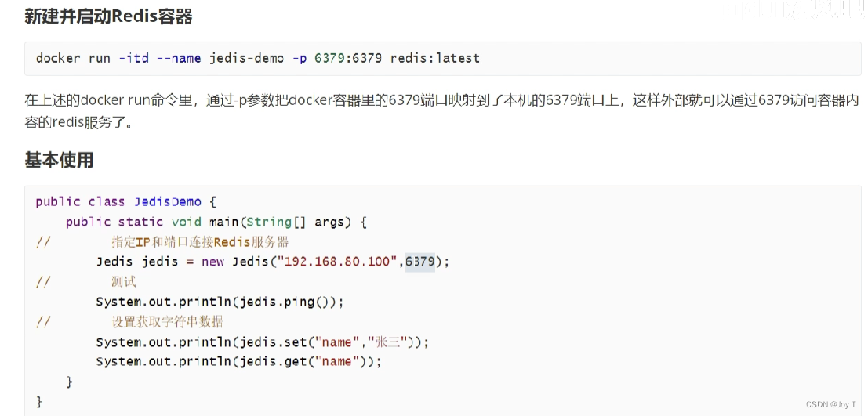The width and height of the screenshot is (868, 416).
Task: Click the highlighted 6379 in Jedis constructor
Action: pos(420,262)
